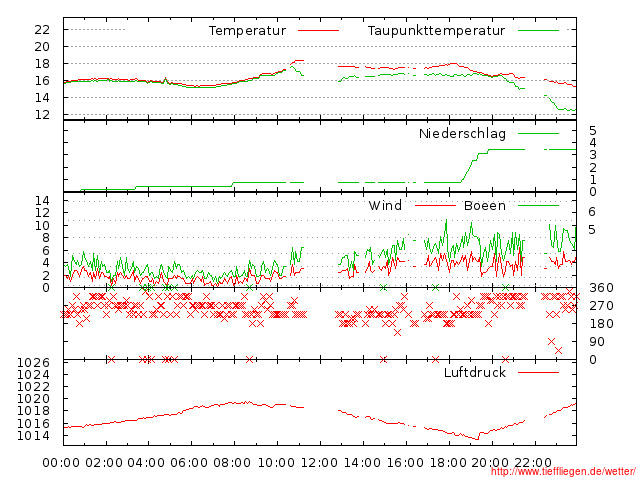Click the 04:00 time axis label
This screenshot has height=480, width=640.
point(146,463)
